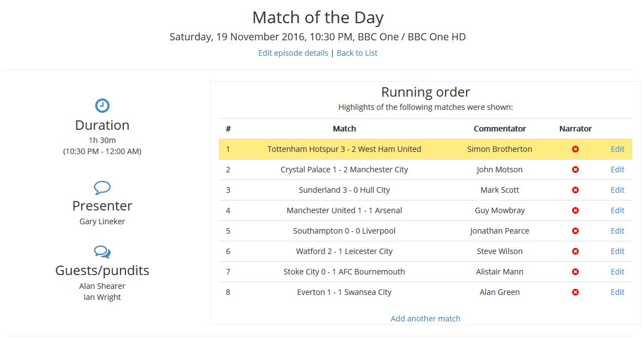Edit the Manchester United vs Arsenal match

617,210
